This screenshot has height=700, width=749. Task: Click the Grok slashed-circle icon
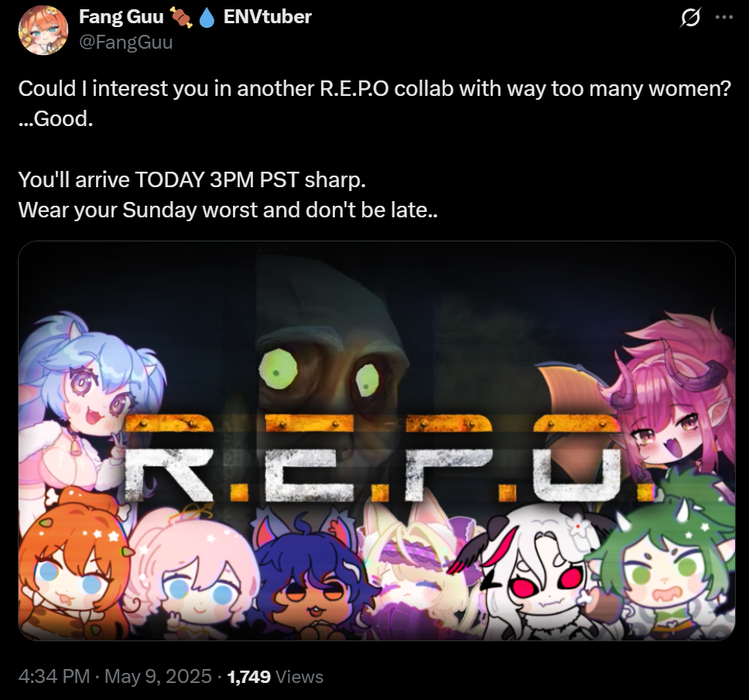[690, 18]
